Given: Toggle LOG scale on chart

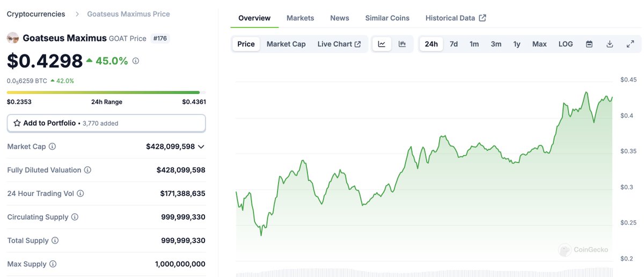Looking at the screenshot, I should point(566,44).
